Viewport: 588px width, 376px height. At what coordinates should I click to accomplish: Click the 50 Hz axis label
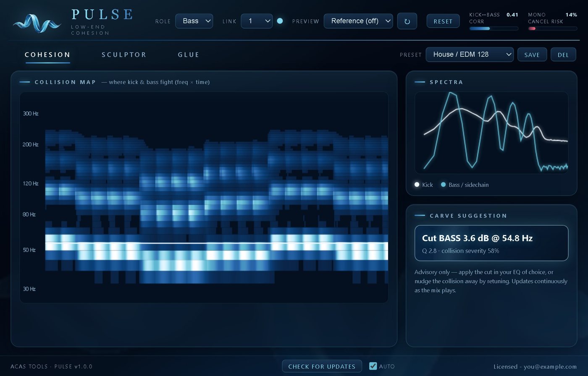(x=29, y=250)
